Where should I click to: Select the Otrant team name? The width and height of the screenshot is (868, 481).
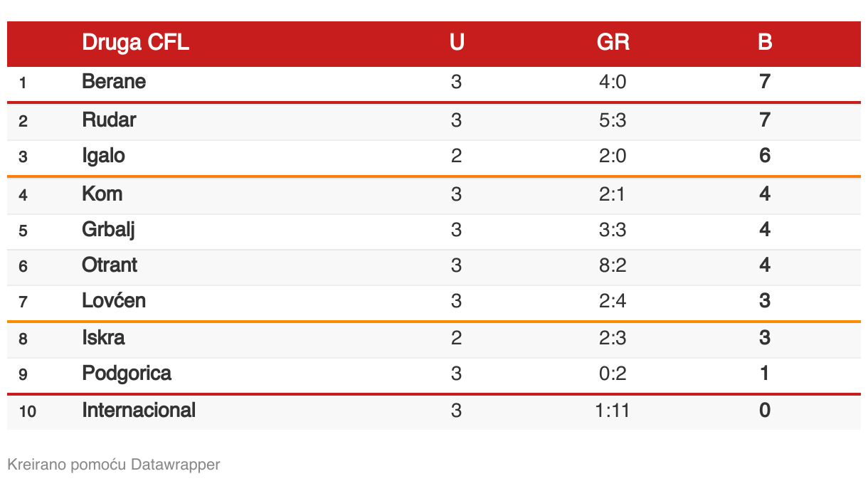tap(110, 265)
